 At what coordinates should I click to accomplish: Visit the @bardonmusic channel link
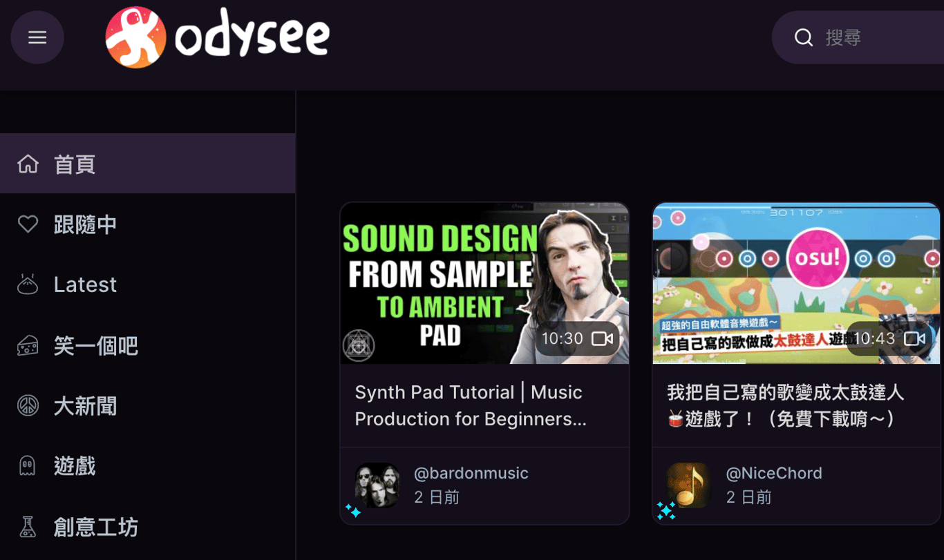point(471,473)
